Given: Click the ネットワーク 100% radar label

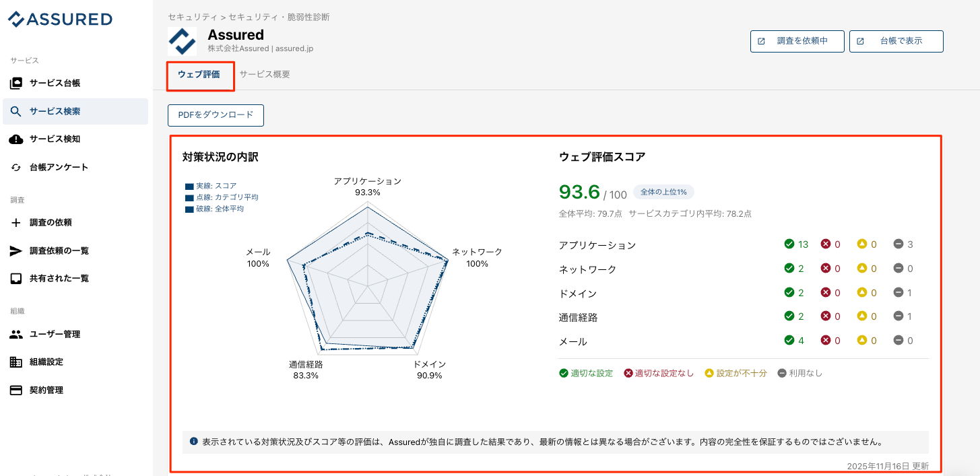Looking at the screenshot, I should pos(477,258).
